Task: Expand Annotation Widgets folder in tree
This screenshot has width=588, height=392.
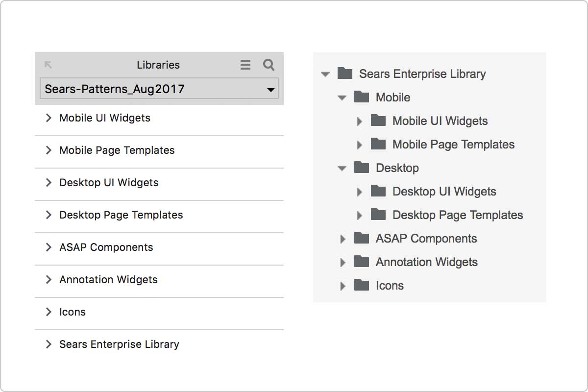Action: 343,263
